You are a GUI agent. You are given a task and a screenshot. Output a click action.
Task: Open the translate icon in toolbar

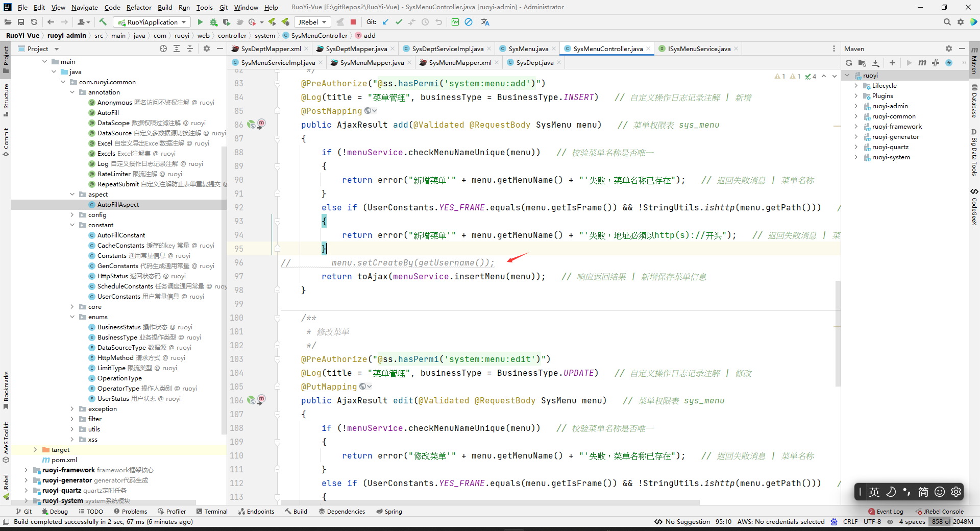(485, 22)
